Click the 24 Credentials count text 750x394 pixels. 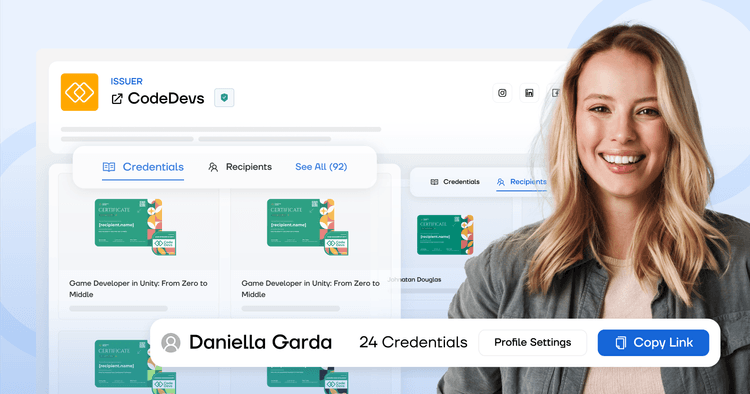click(413, 342)
